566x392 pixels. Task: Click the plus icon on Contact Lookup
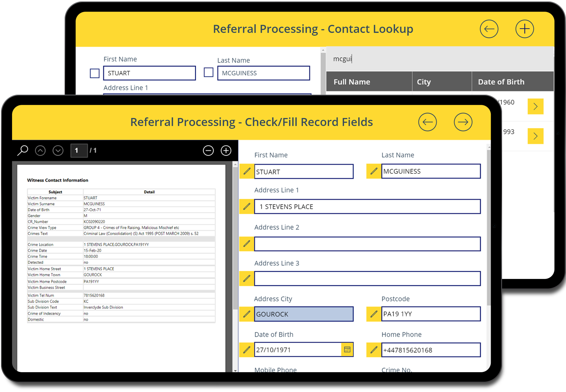[x=524, y=29]
